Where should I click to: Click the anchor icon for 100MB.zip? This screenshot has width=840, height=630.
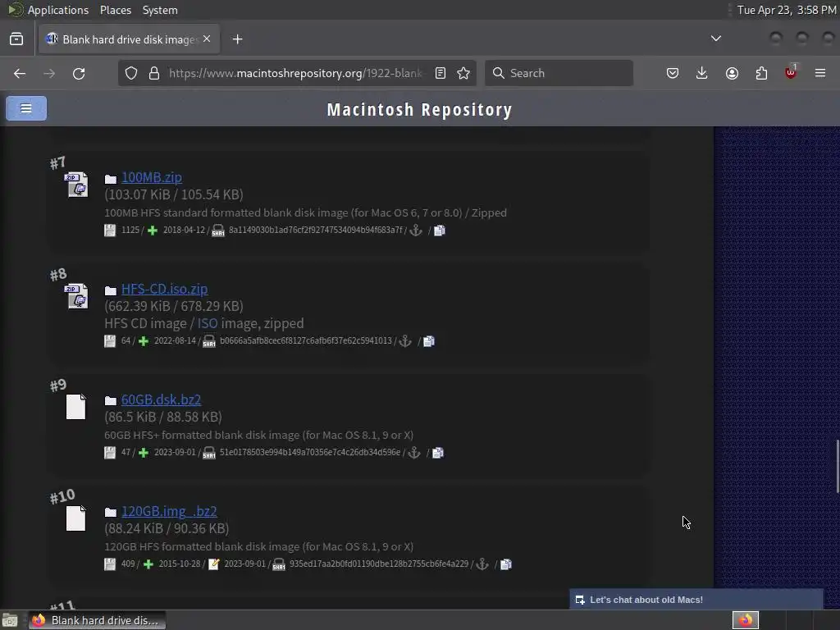tap(416, 231)
